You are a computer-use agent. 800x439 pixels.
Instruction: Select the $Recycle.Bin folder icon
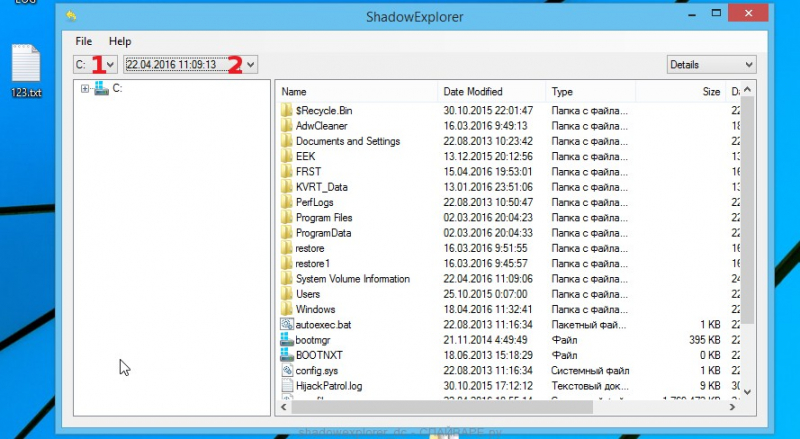(x=287, y=110)
